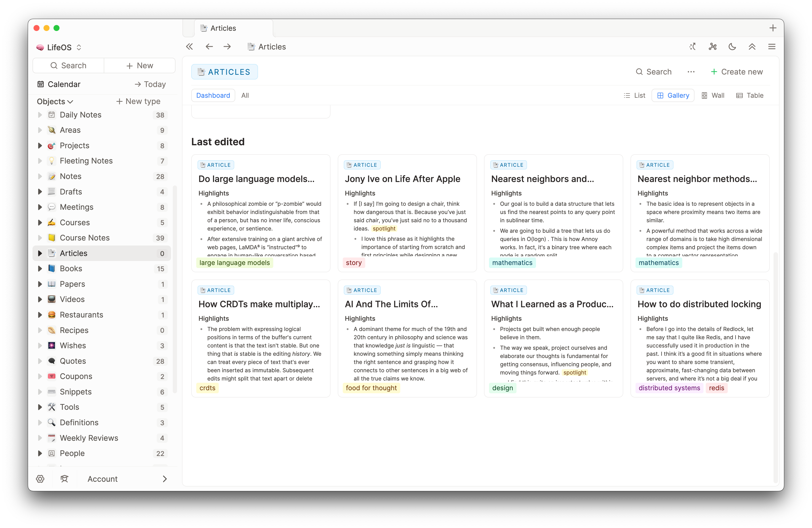The image size is (812, 528).
Task: Switch to Wall view
Action: coord(713,95)
